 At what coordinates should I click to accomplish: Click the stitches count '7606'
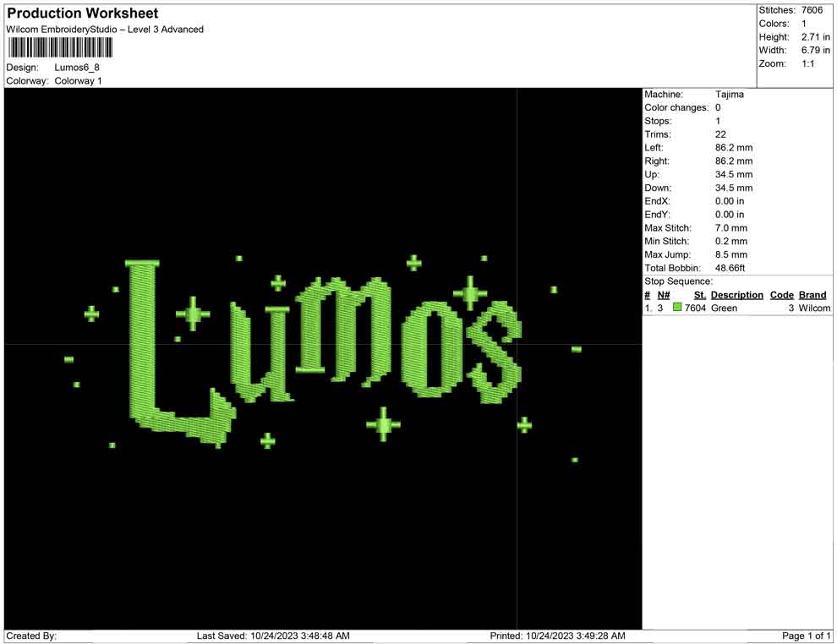click(812, 10)
